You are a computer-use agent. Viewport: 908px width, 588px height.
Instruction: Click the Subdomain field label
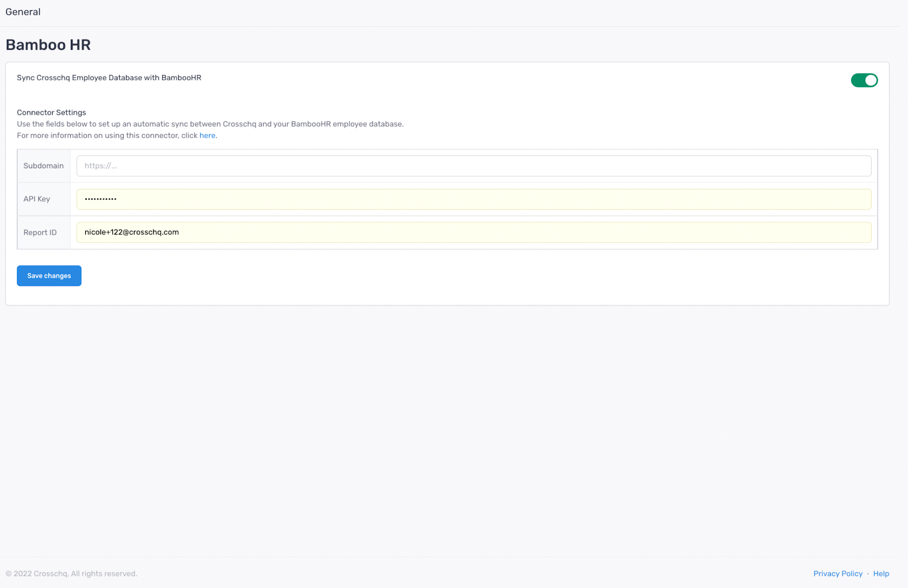[x=44, y=166]
